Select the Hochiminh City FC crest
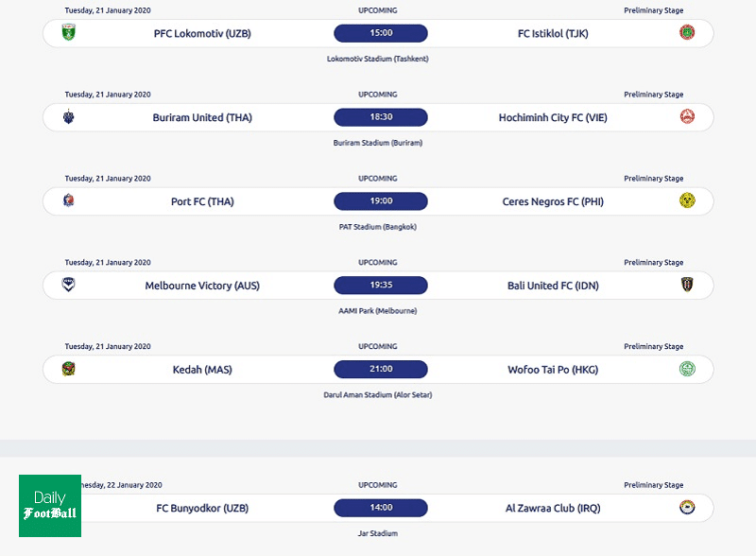 tap(687, 117)
